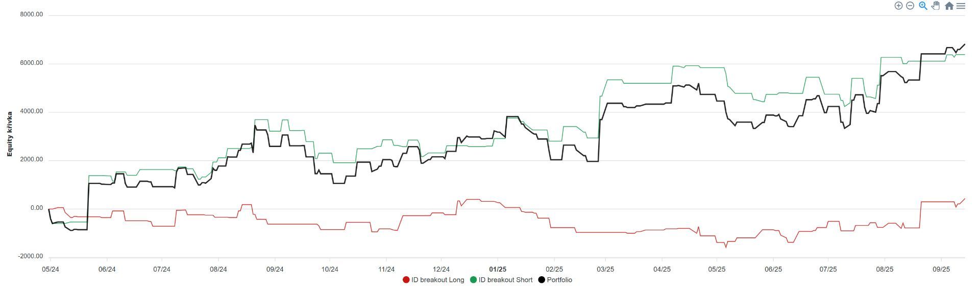
Task: Click the -2000.00 y-axis label
Action: tap(30, 256)
